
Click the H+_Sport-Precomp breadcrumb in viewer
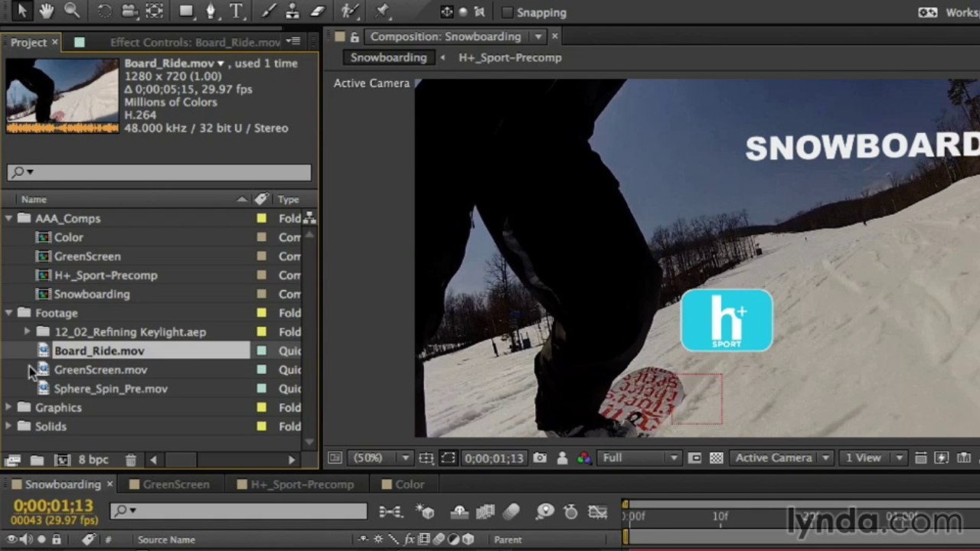tap(510, 57)
